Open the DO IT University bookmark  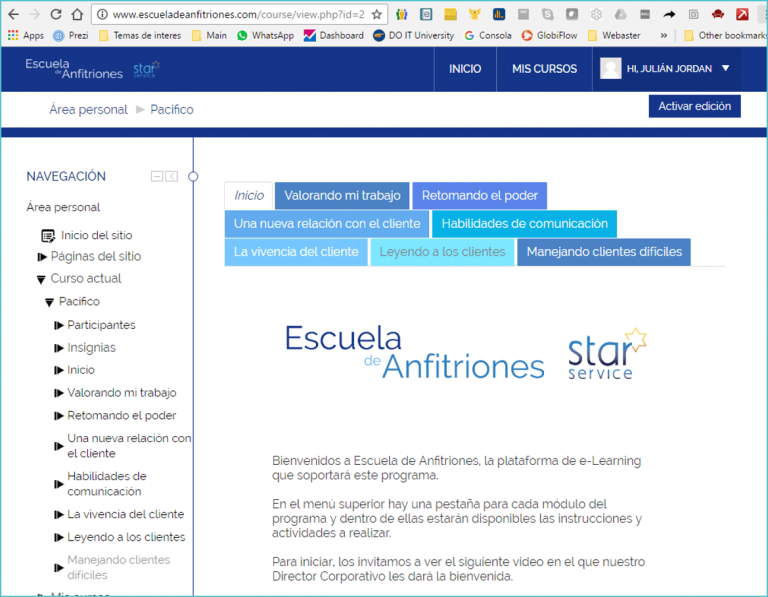413,35
